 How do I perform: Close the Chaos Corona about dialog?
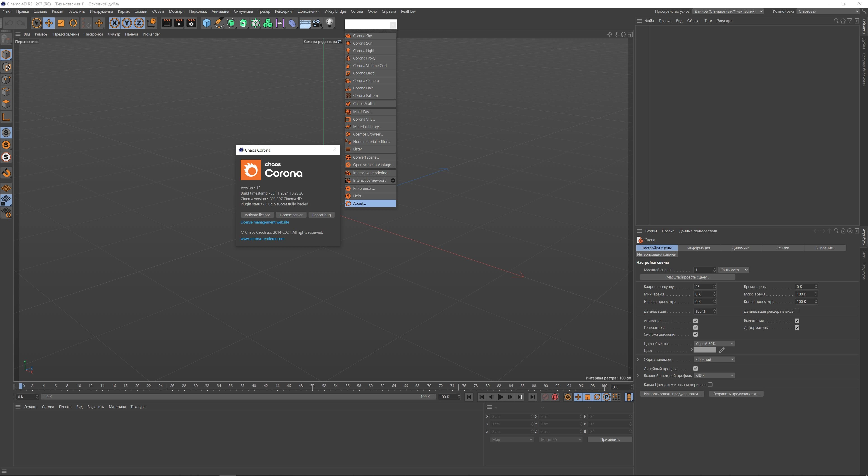click(x=334, y=150)
